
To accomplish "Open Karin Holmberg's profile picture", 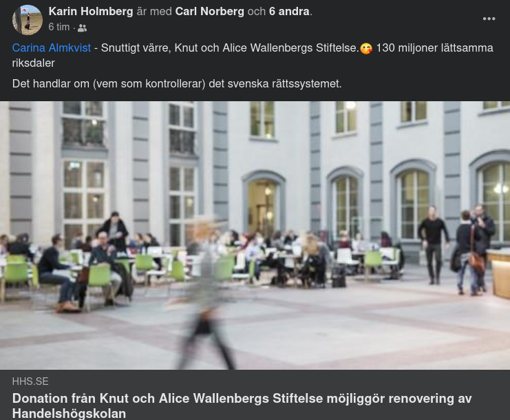I will 28,20.
